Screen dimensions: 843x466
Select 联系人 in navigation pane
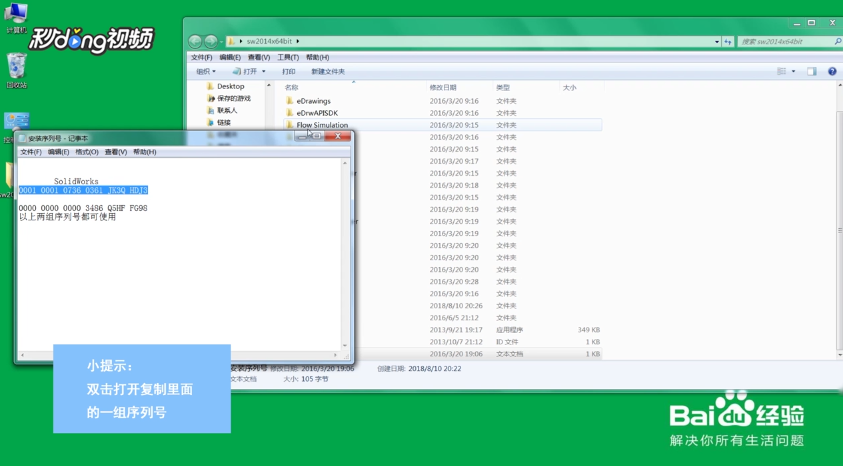point(227,110)
